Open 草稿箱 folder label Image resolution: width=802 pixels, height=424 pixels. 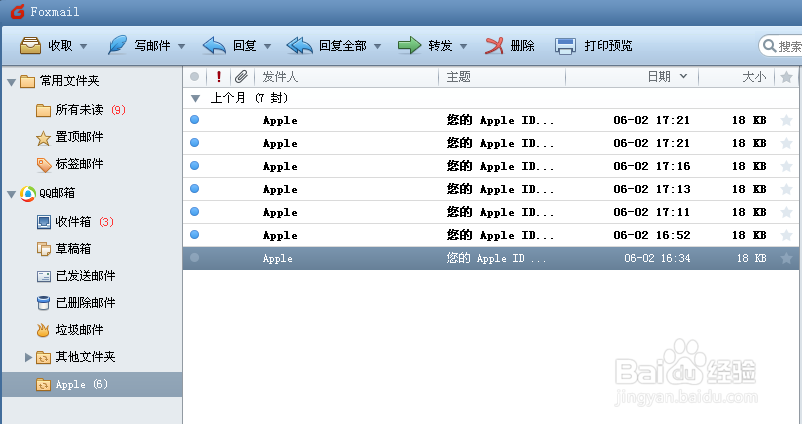click(x=73, y=249)
